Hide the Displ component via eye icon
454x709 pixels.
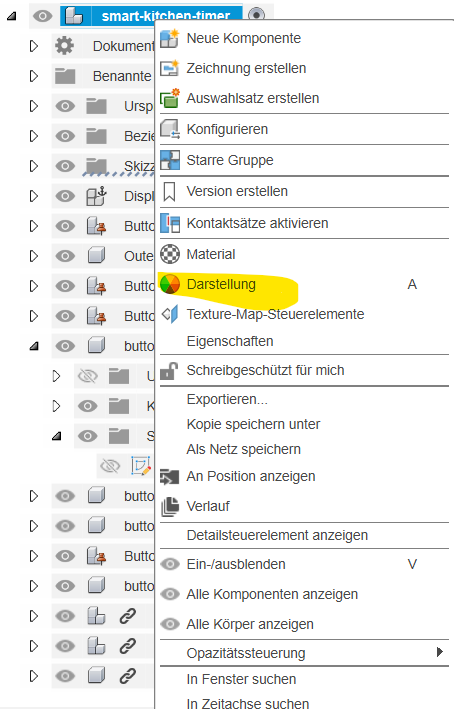point(65,196)
